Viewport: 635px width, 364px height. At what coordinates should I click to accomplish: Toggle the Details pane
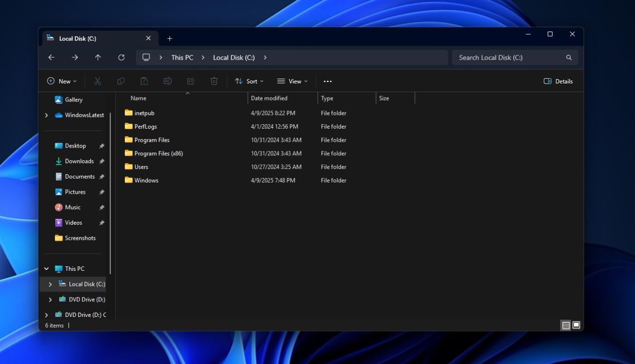click(558, 81)
